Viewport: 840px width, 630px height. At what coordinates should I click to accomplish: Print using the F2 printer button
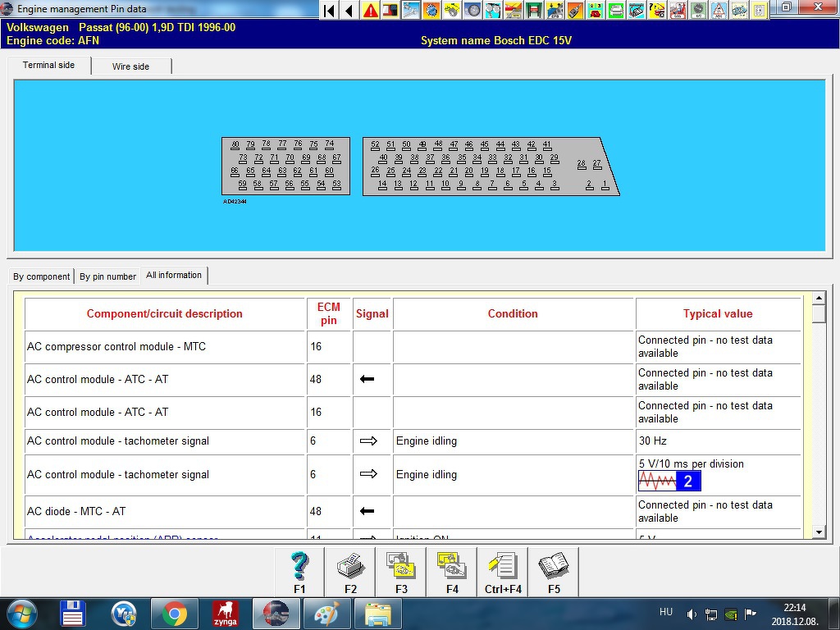point(350,572)
